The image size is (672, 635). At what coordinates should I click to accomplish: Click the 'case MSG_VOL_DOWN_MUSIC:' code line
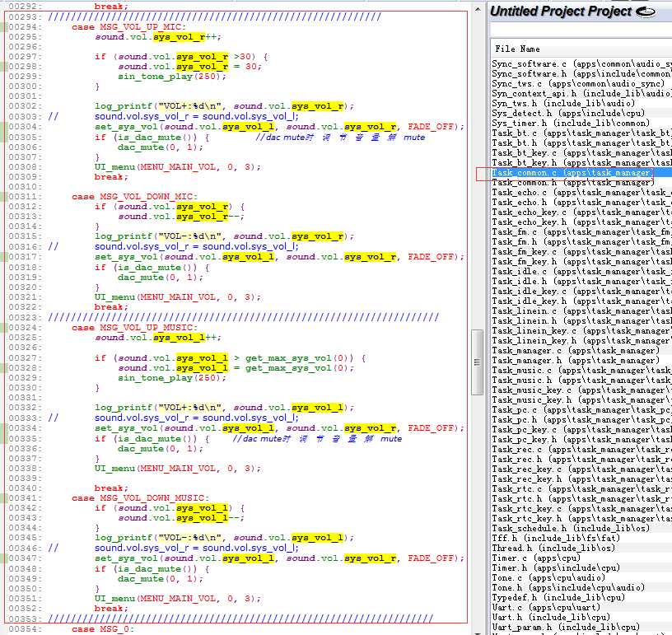click(140, 498)
